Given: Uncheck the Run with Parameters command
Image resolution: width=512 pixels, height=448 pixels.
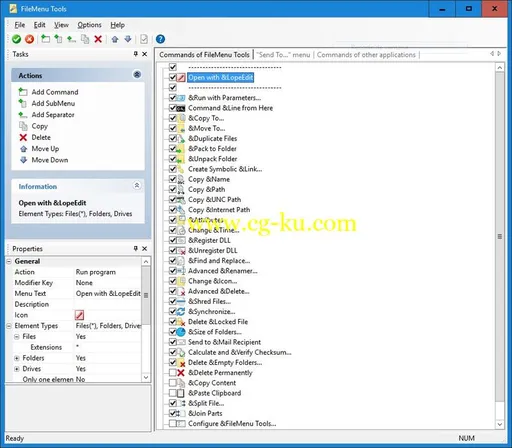Looking at the screenshot, I should point(173,98).
